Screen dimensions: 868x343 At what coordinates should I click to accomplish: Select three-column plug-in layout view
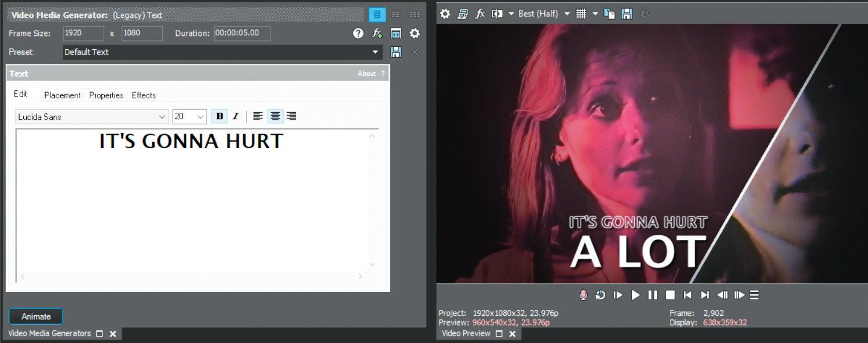click(x=415, y=14)
